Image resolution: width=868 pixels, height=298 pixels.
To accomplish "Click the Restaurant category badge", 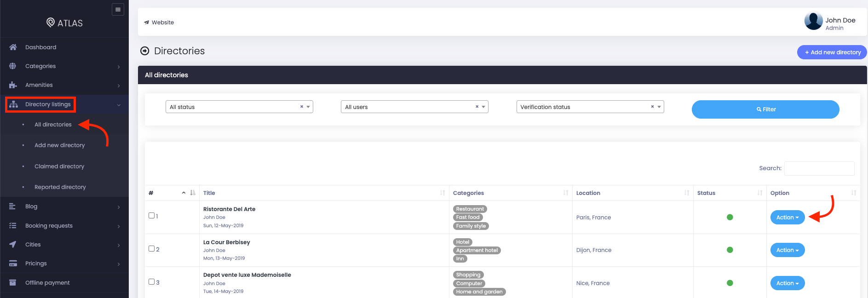I will (x=470, y=209).
